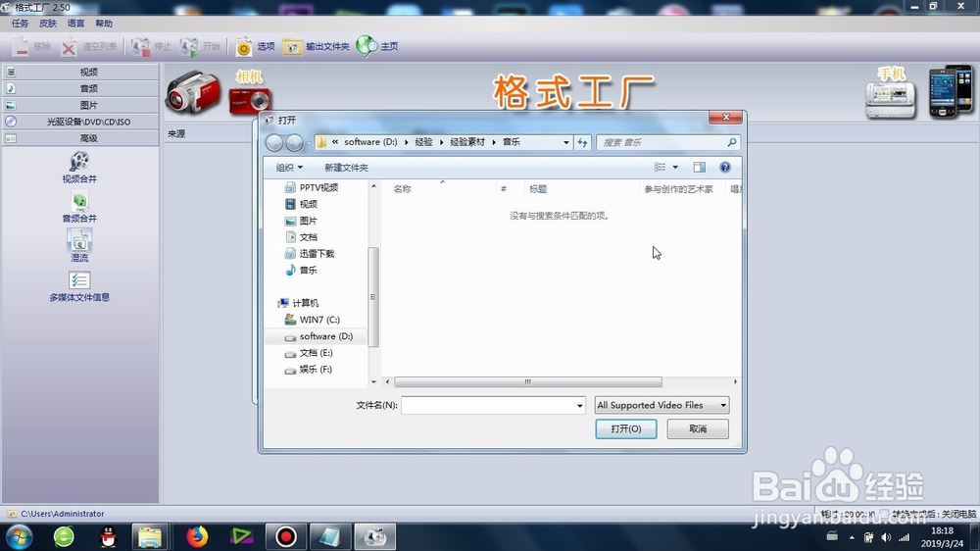Select 计算机 in navigation tree
This screenshot has height=551, width=980.
point(299,303)
